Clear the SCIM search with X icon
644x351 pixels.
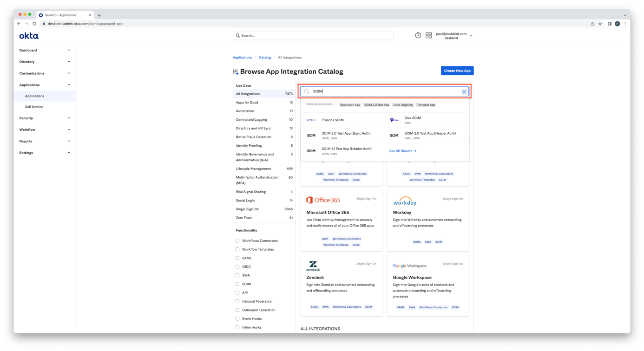point(464,92)
